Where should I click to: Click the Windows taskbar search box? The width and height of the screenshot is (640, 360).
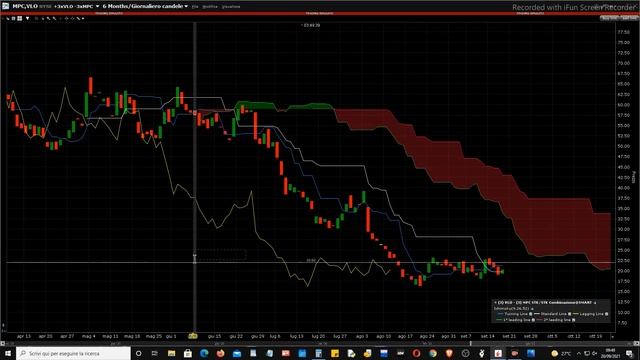(73, 353)
